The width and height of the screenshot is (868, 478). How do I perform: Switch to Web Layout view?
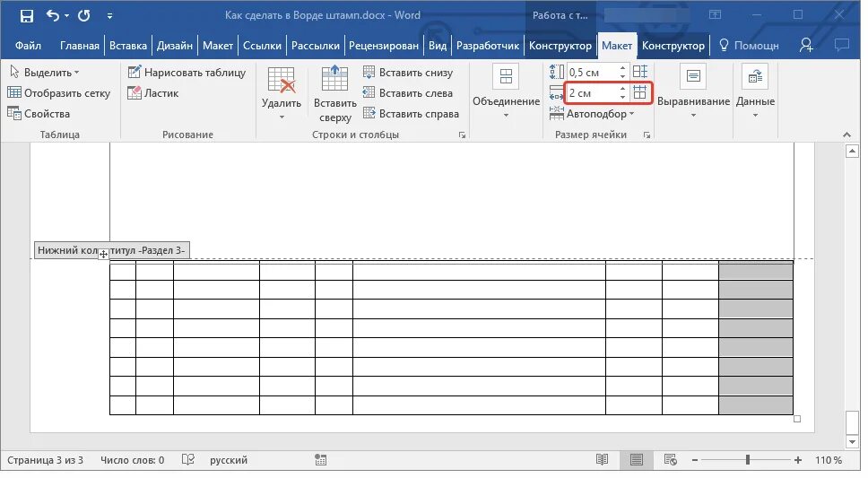coord(671,460)
